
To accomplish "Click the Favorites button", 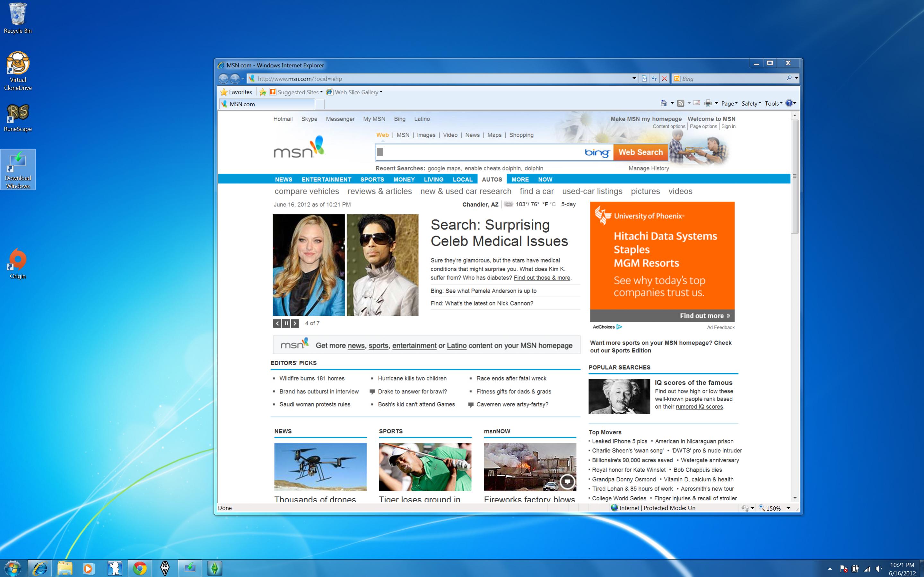I will [x=236, y=92].
